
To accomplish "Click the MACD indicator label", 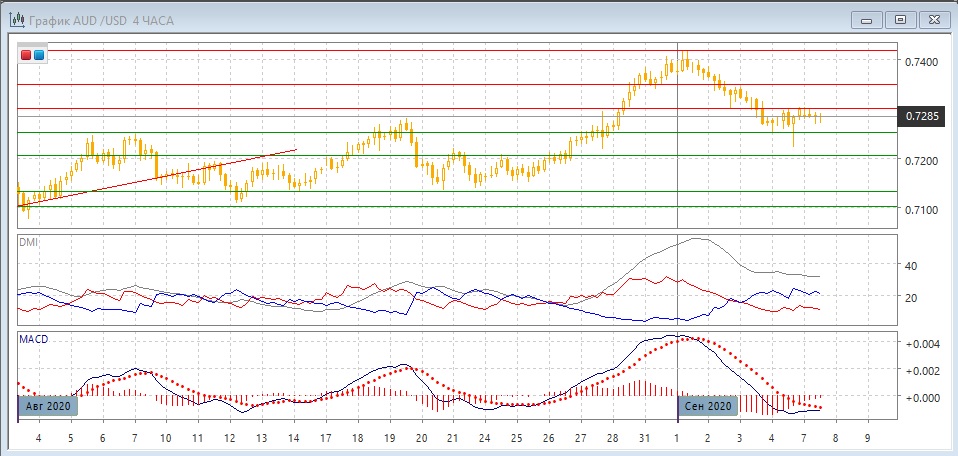I will (34, 340).
